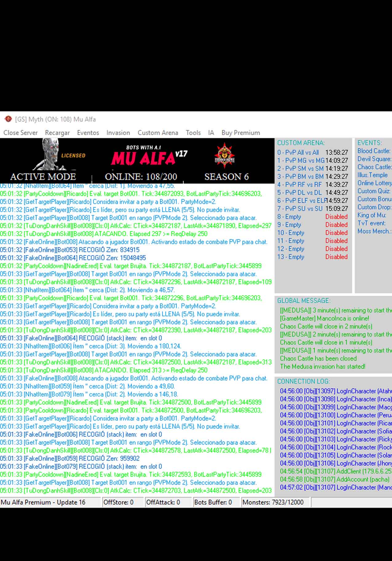This screenshot has width=392, height=561.
Task: Open the Invasion menu
Action: click(x=118, y=133)
